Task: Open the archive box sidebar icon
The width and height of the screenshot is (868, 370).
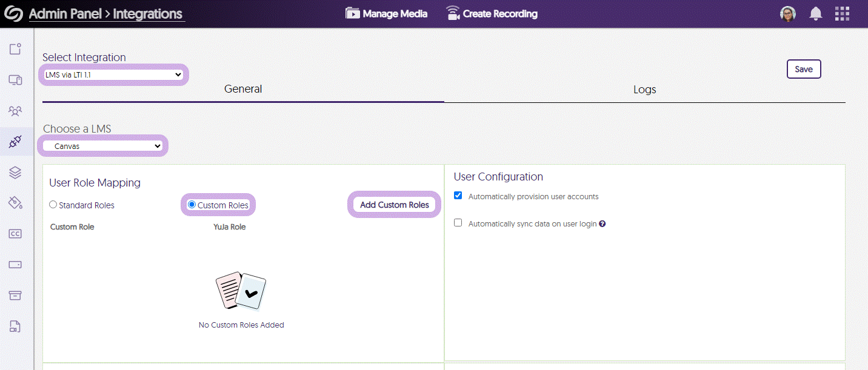Action: pyautogui.click(x=15, y=296)
